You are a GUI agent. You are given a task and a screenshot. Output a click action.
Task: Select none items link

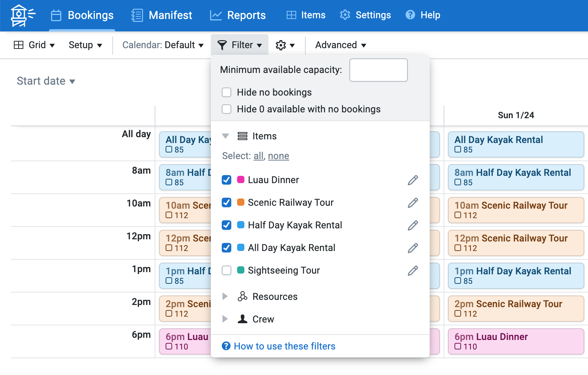279,156
